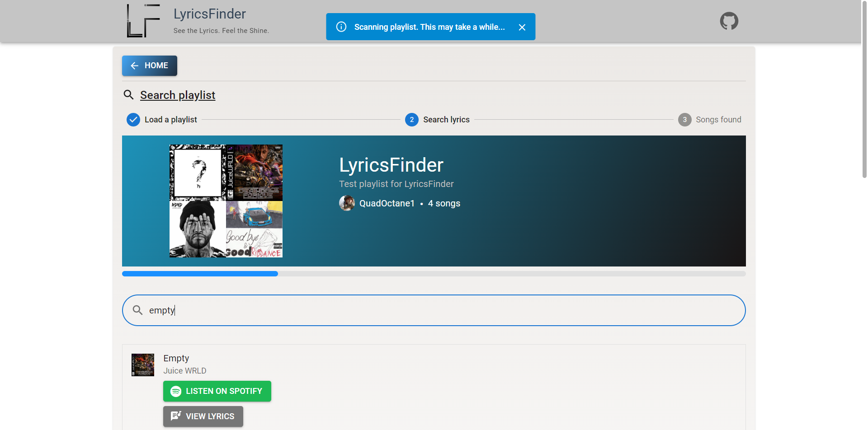Click the LyricsFinder playlist title
Viewport: 868px width, 430px height.
391,165
